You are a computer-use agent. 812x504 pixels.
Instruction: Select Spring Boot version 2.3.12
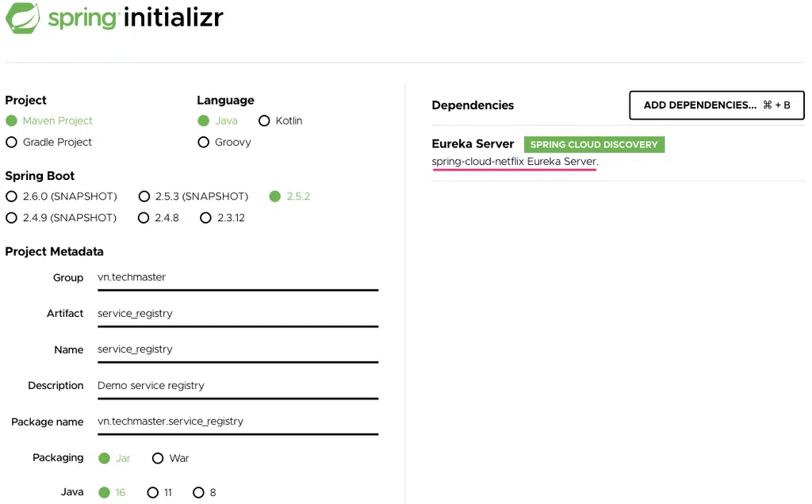[x=206, y=218]
